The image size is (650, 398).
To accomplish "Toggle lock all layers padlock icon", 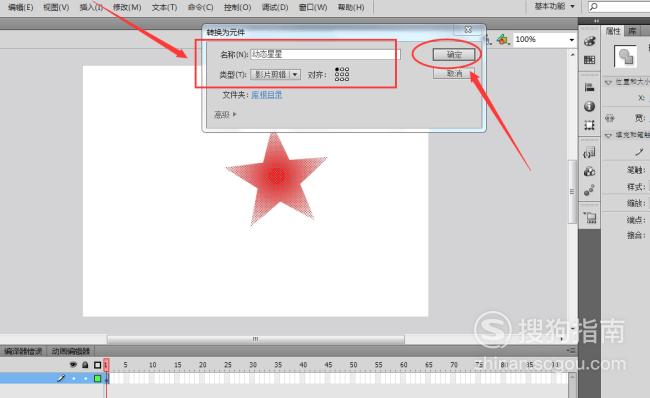I will click(x=85, y=365).
